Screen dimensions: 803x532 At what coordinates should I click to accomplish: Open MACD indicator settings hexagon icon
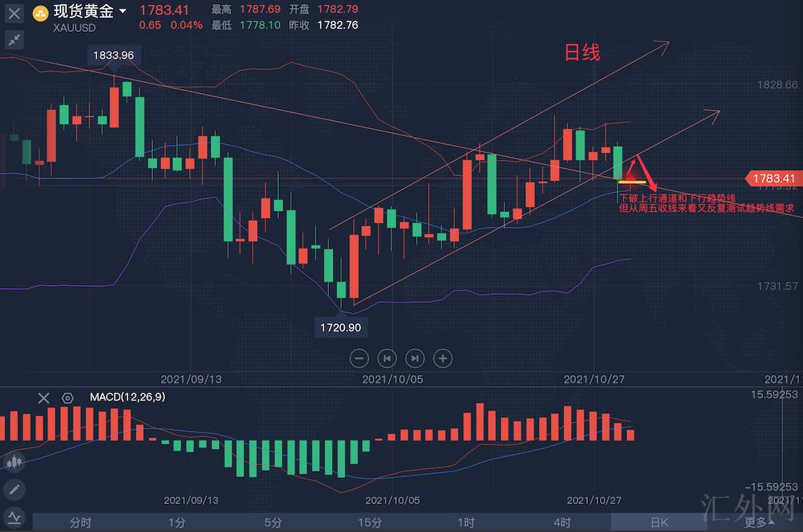(x=67, y=397)
